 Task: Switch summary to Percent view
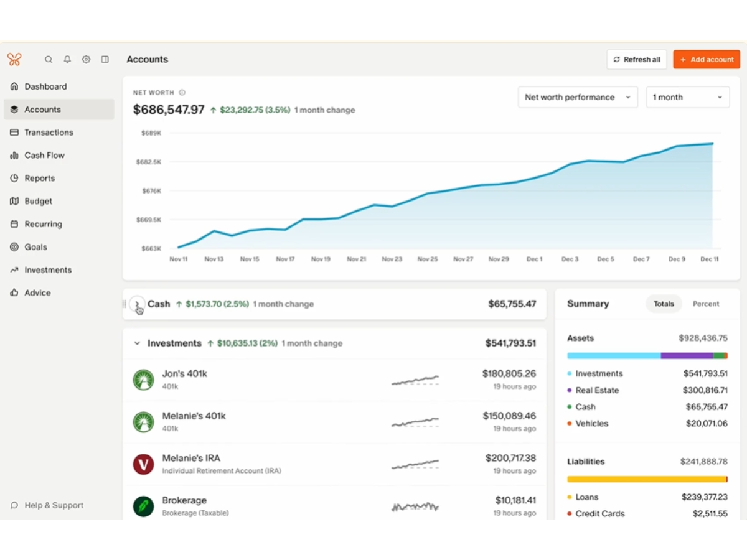(706, 304)
